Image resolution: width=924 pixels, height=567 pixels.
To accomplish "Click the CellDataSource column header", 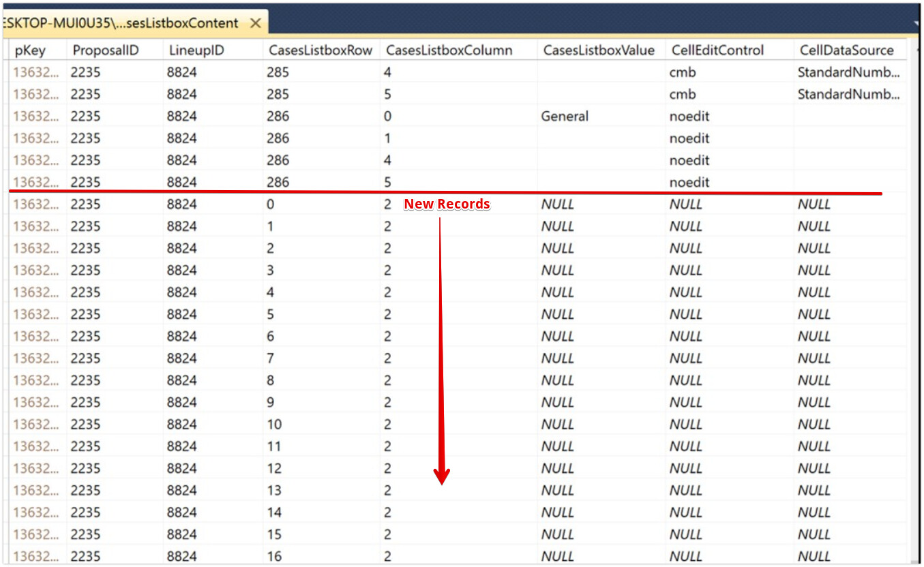I will 846,50.
